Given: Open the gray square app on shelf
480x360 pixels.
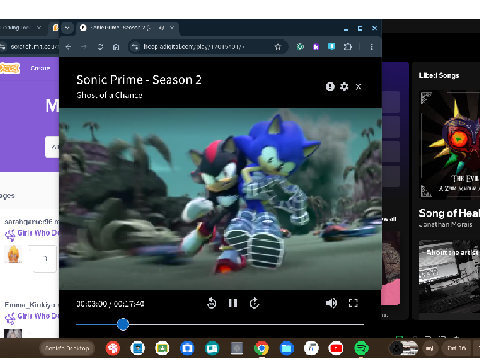Looking at the screenshot, I should [x=237, y=348].
